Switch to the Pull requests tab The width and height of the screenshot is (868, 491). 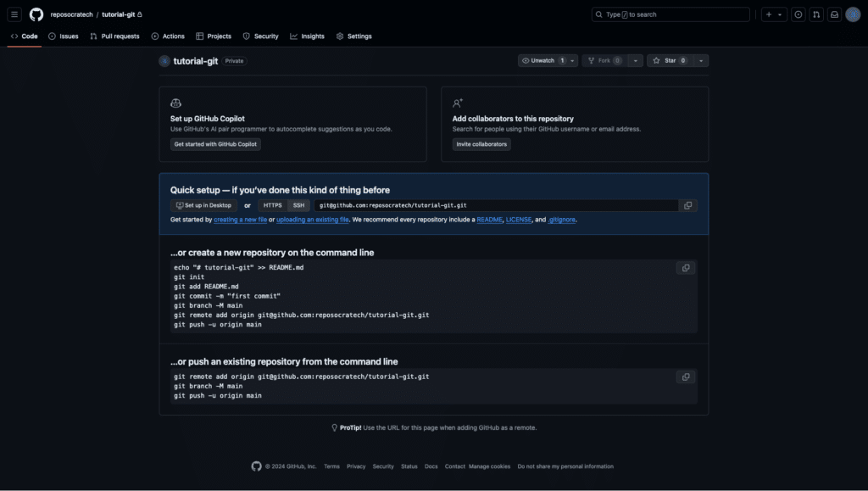click(114, 36)
